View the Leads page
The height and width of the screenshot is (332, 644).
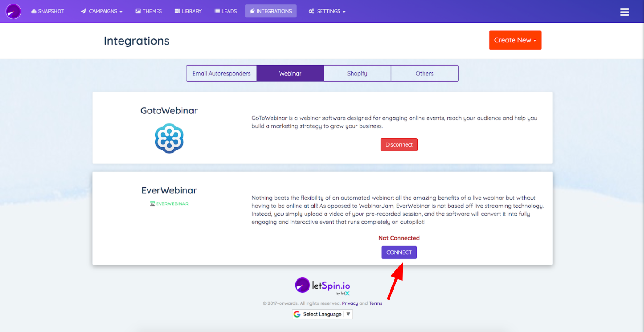(x=225, y=11)
